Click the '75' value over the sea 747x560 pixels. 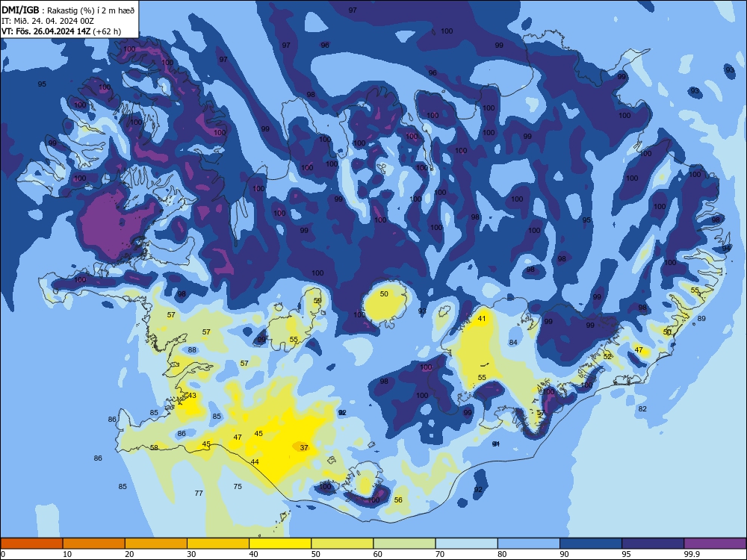238,486
